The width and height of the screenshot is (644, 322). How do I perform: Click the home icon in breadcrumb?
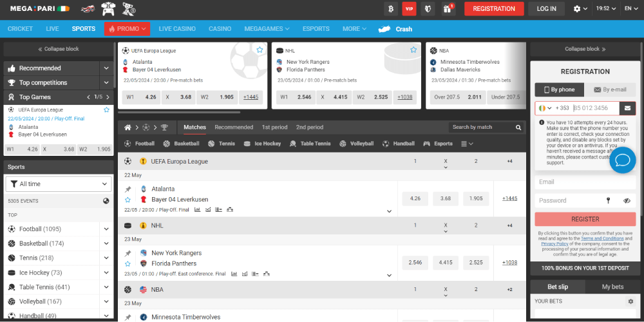[x=128, y=128]
